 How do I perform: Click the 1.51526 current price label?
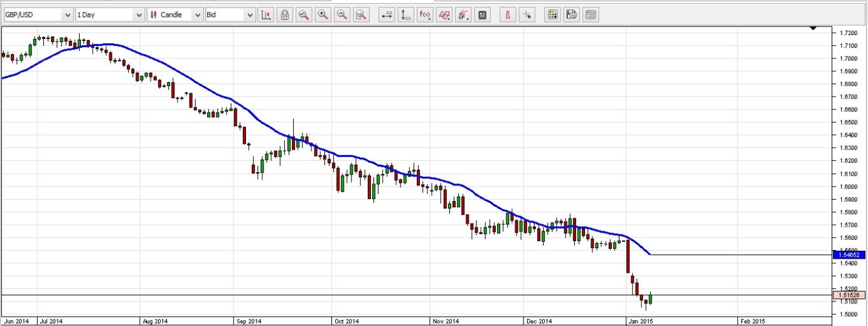(850, 295)
